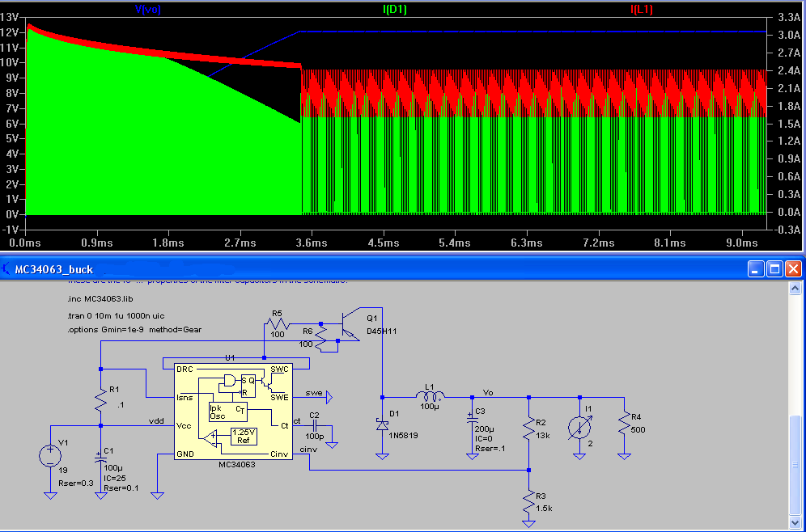Click the 500 value of R4

[638, 430]
